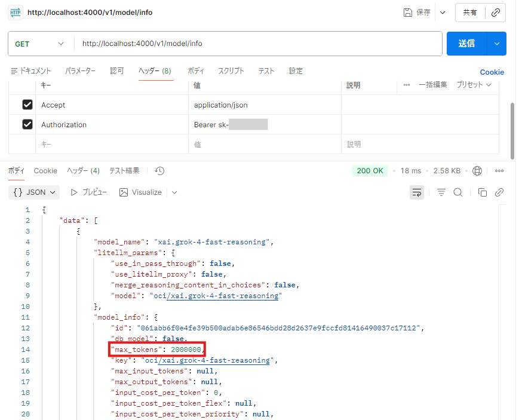The height and width of the screenshot is (420, 522).
Task: Click line number 11 in gutter
Action: (x=26, y=317)
